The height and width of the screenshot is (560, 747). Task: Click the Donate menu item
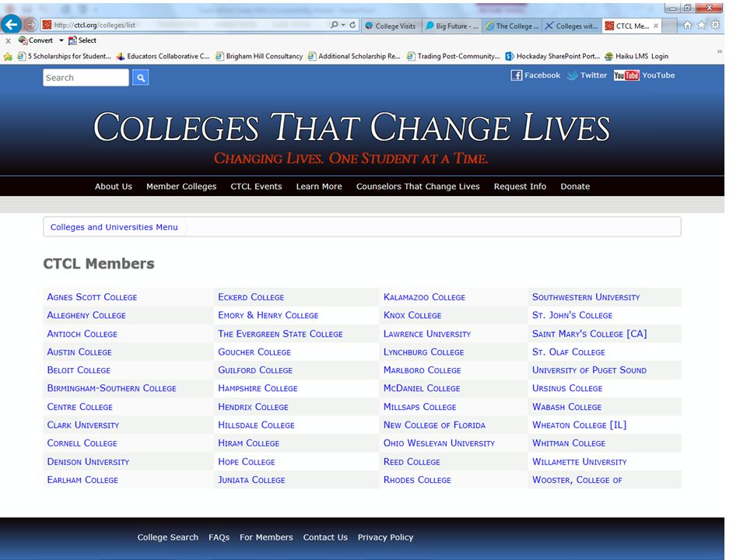575,186
